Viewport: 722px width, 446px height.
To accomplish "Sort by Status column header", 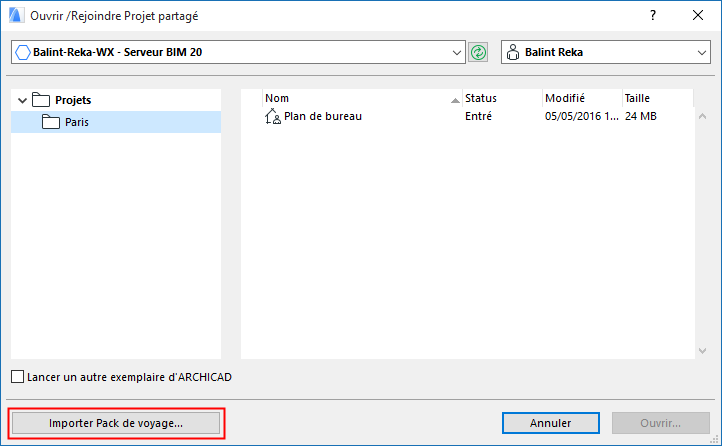I will [x=500, y=98].
